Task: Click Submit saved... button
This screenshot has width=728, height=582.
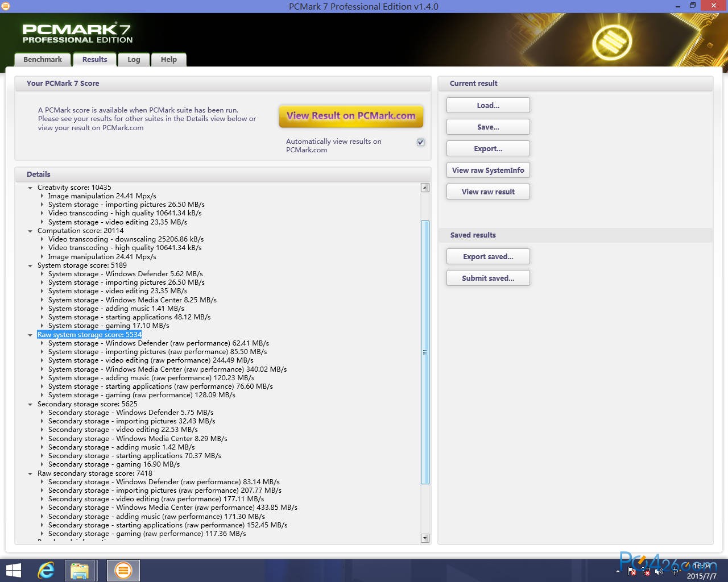Action: coord(488,278)
